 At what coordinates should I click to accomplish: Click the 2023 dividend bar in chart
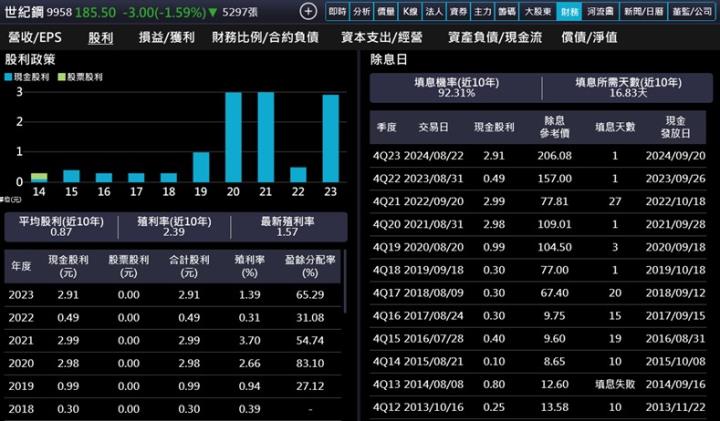[331, 138]
